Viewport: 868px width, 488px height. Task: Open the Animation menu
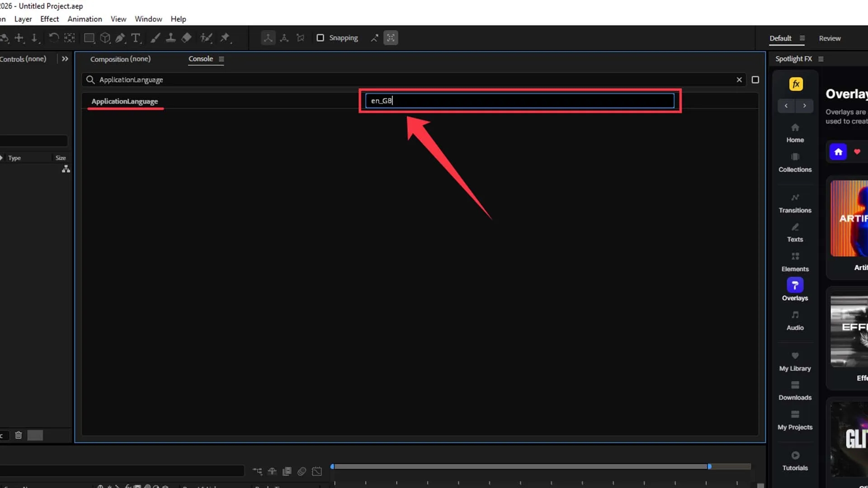pos(85,19)
